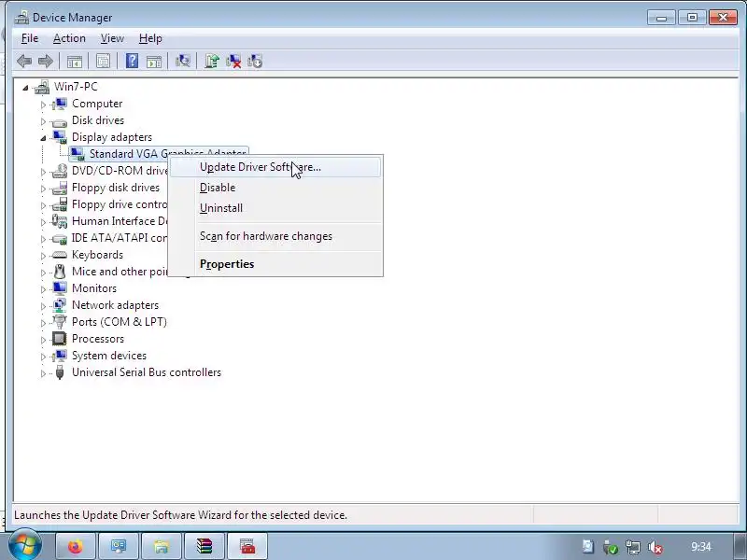Screen dimensions: 747x560
Task: Open the Help menu
Action: pos(150,38)
